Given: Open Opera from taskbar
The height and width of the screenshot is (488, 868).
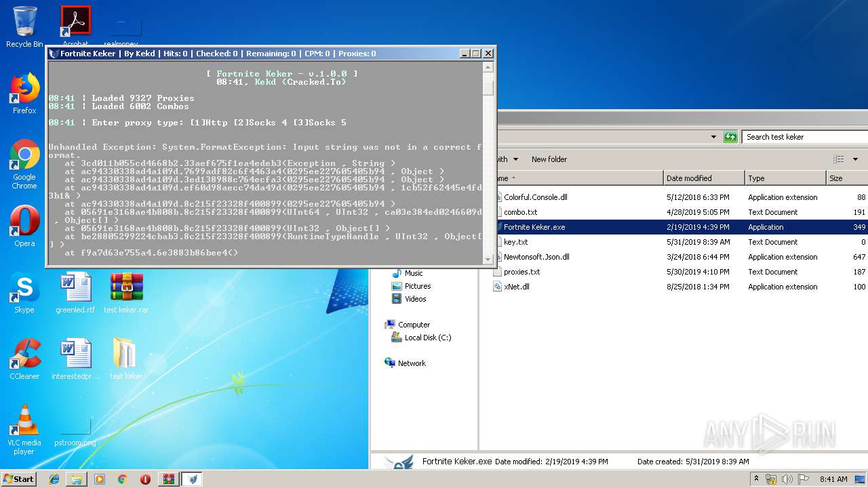Looking at the screenshot, I should 145,479.
